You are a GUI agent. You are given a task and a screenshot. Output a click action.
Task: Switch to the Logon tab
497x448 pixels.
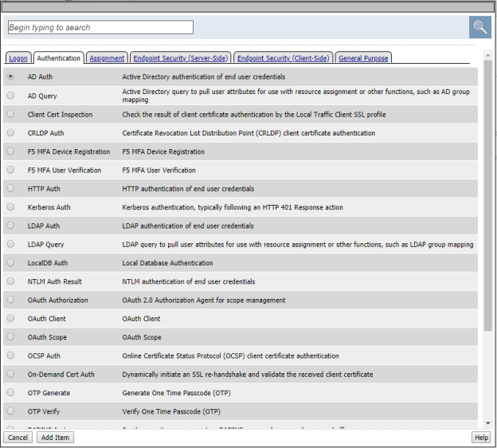18,58
